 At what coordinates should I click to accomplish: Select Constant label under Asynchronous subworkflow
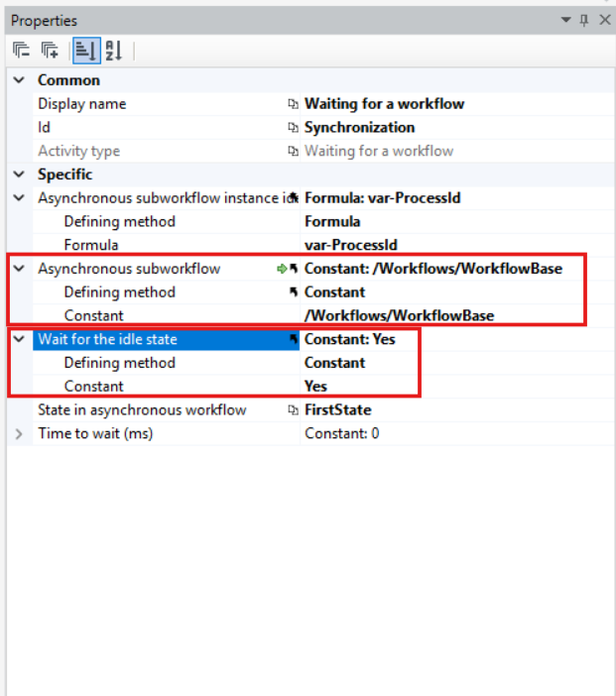tap(93, 315)
